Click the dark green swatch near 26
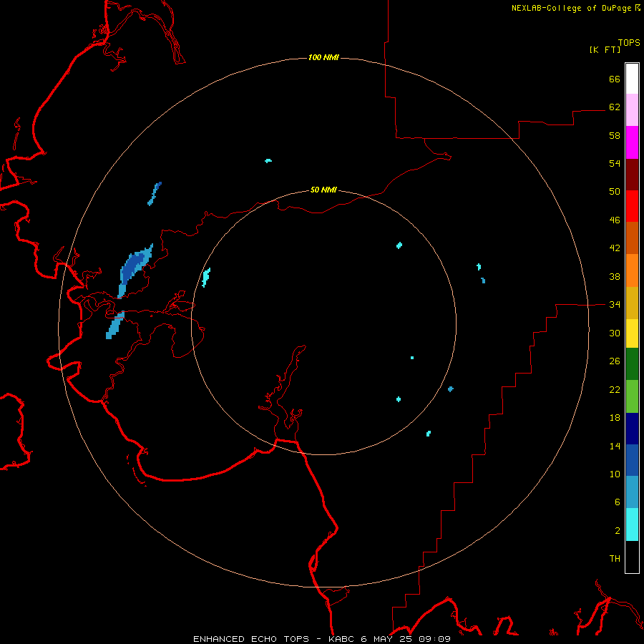The width and height of the screenshot is (644, 644). [632, 364]
